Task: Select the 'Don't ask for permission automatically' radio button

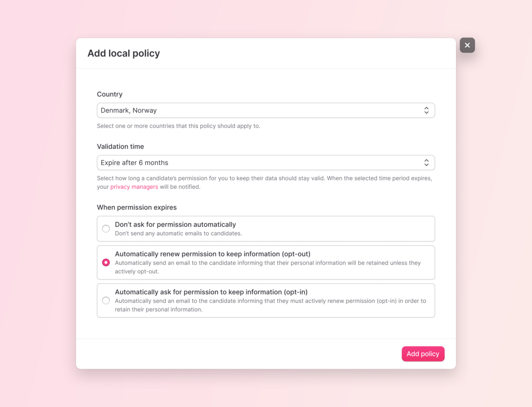Action: (x=106, y=229)
